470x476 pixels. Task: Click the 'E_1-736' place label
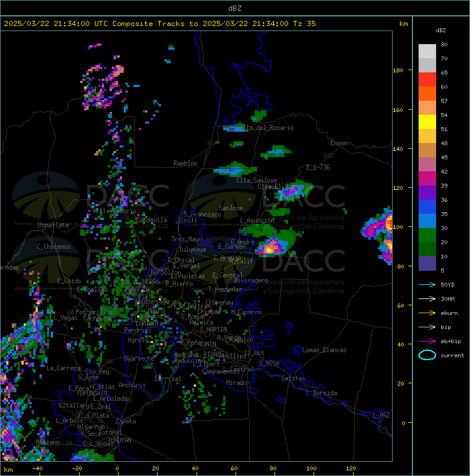(318, 167)
